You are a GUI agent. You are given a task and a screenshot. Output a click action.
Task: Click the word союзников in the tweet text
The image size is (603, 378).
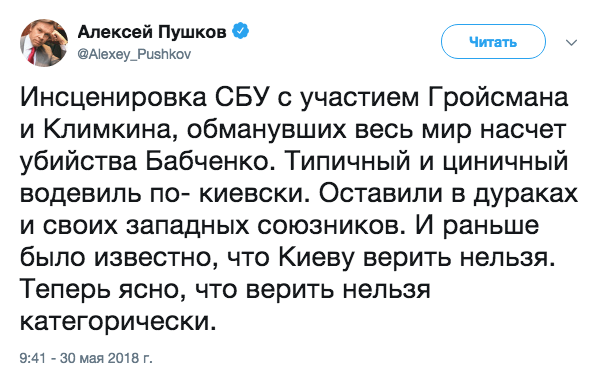click(331, 225)
